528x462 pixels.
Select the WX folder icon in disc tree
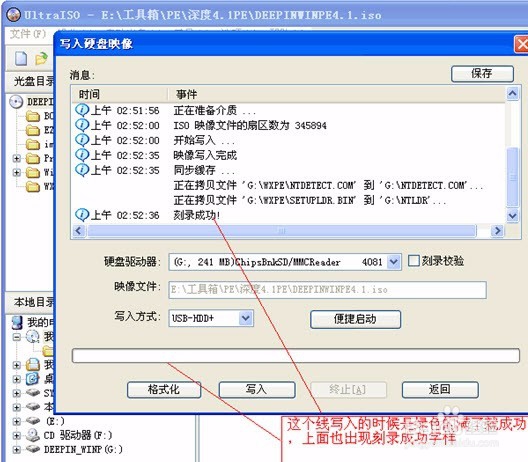click(x=33, y=186)
